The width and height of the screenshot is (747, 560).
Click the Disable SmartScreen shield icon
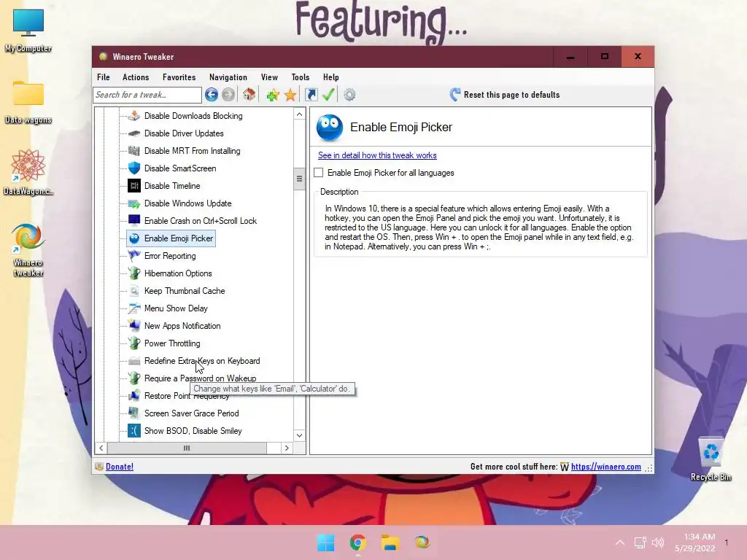click(134, 168)
